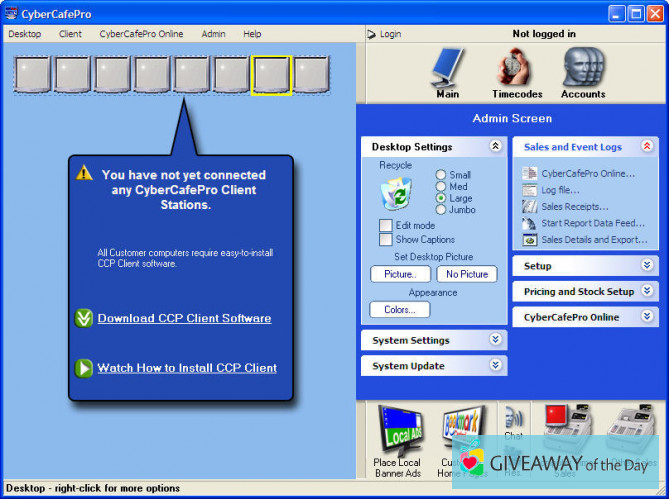Select the Jumbo icon size option
Image resolution: width=669 pixels, height=499 pixels.
(441, 210)
